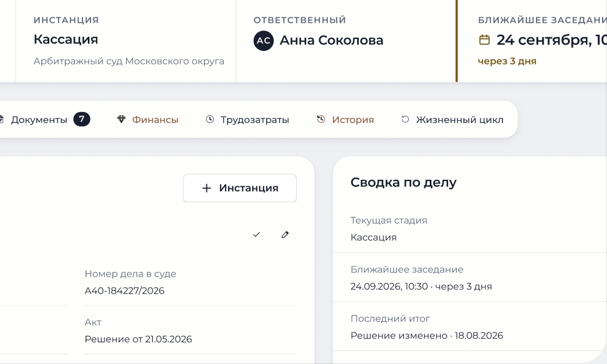This screenshot has height=364, width=607.
Task: Click the plus icon on the Инстанция button
Action: [206, 188]
